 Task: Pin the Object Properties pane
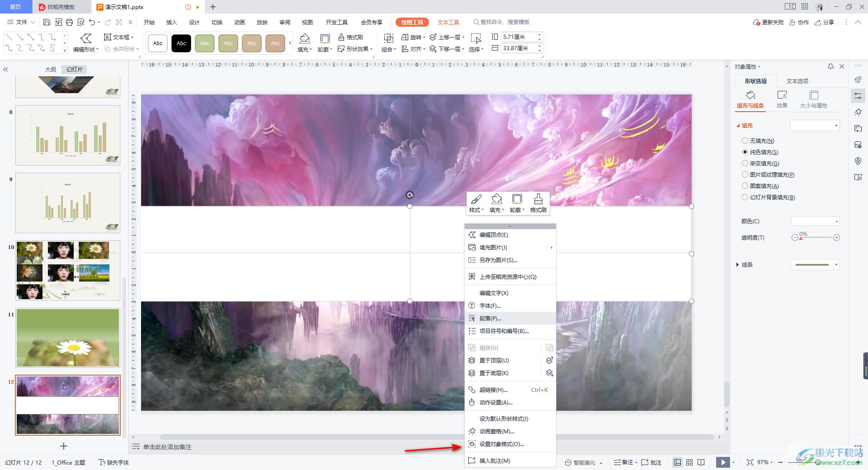coord(830,66)
